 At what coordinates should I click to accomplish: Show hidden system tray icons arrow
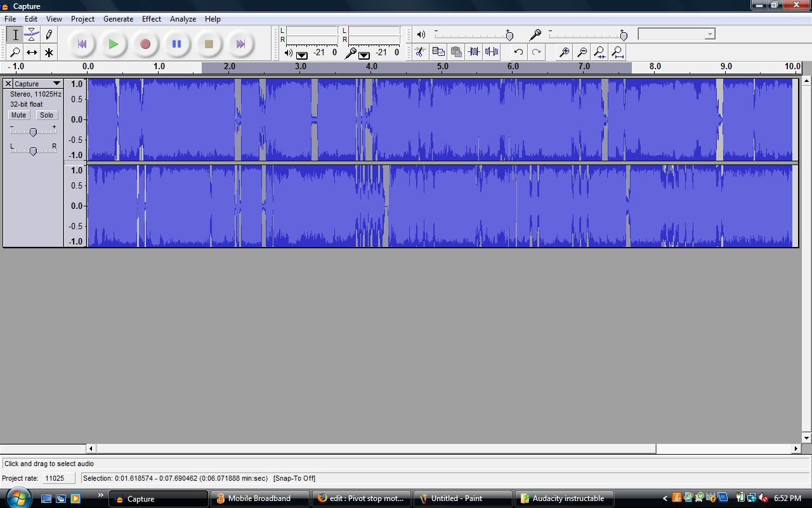pyautogui.click(x=665, y=498)
